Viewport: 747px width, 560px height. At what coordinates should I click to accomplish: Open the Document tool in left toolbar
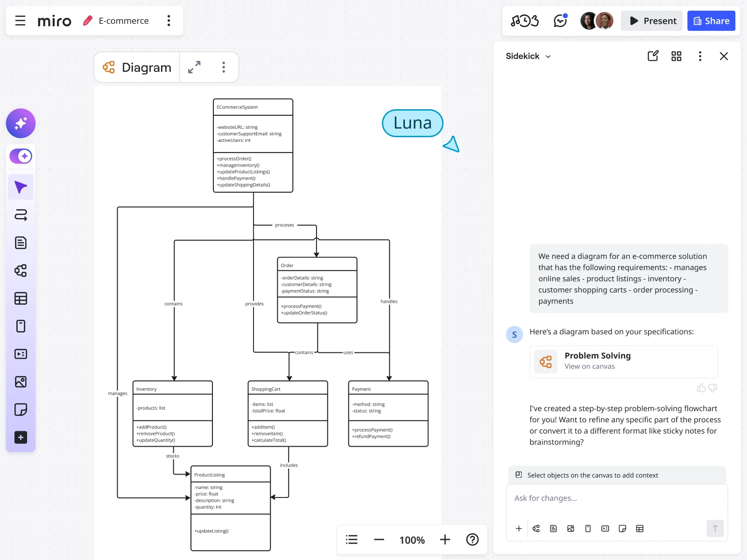(21, 242)
